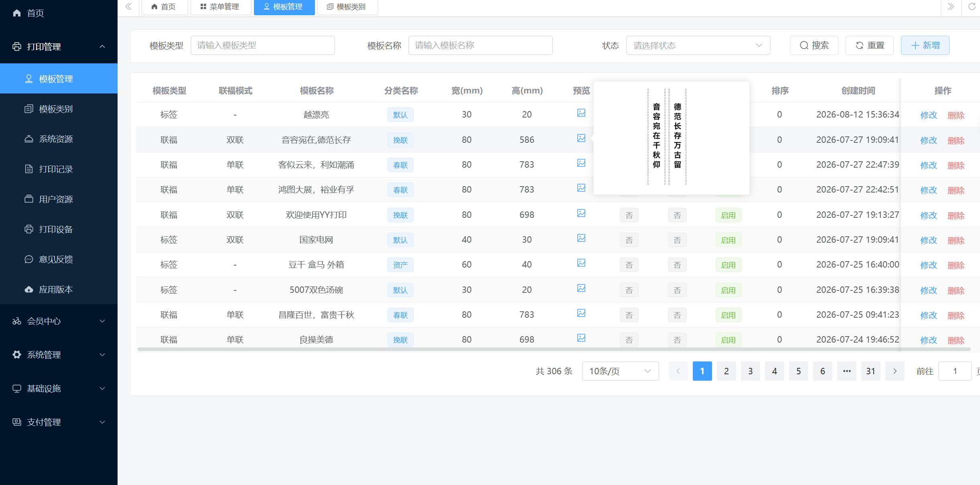Screen dimensions: 980x485
Task: Go to page 6
Action: (822, 371)
